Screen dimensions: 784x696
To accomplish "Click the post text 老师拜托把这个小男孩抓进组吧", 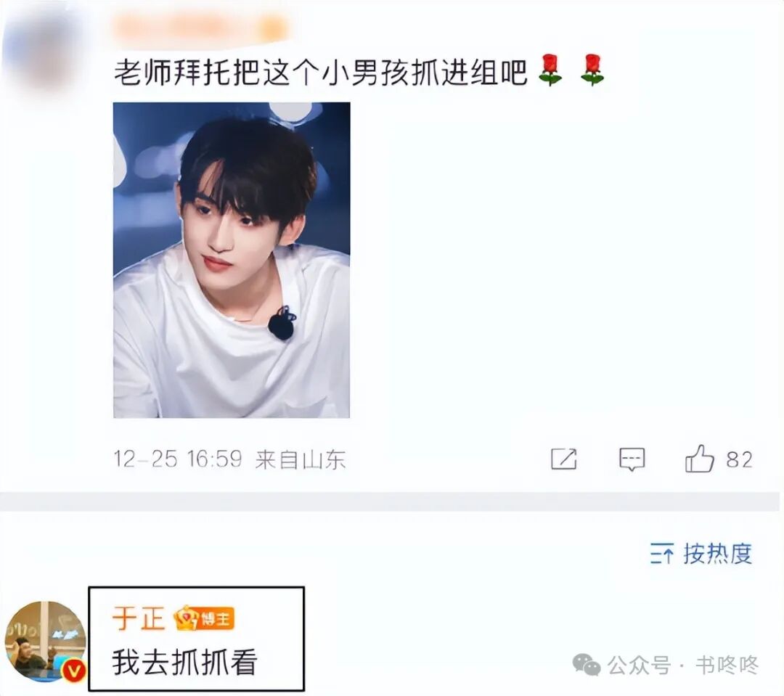I will coord(321,72).
